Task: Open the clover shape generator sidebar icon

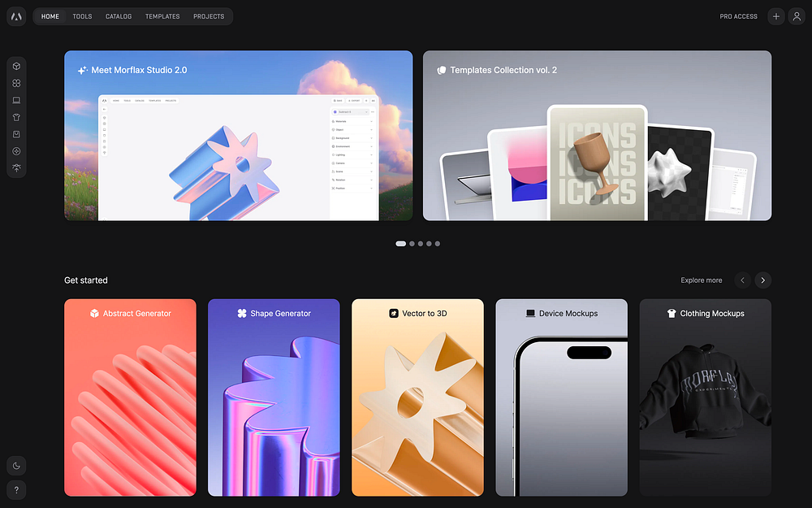Action: click(16, 83)
